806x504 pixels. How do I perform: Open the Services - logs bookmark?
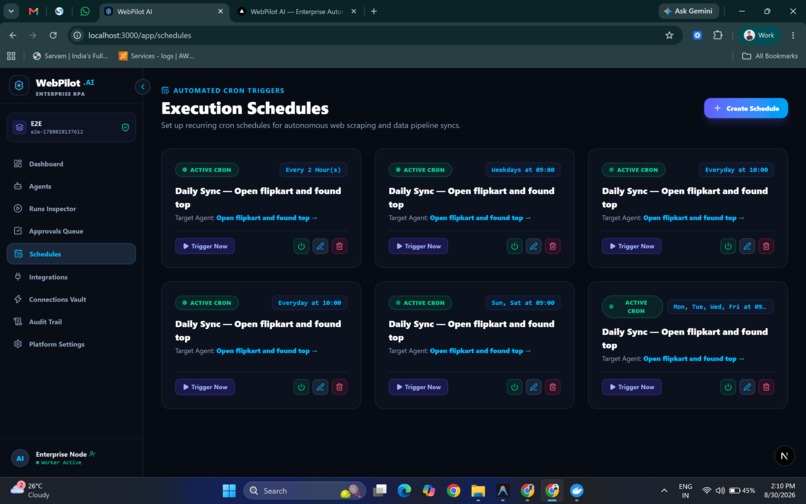(156, 56)
